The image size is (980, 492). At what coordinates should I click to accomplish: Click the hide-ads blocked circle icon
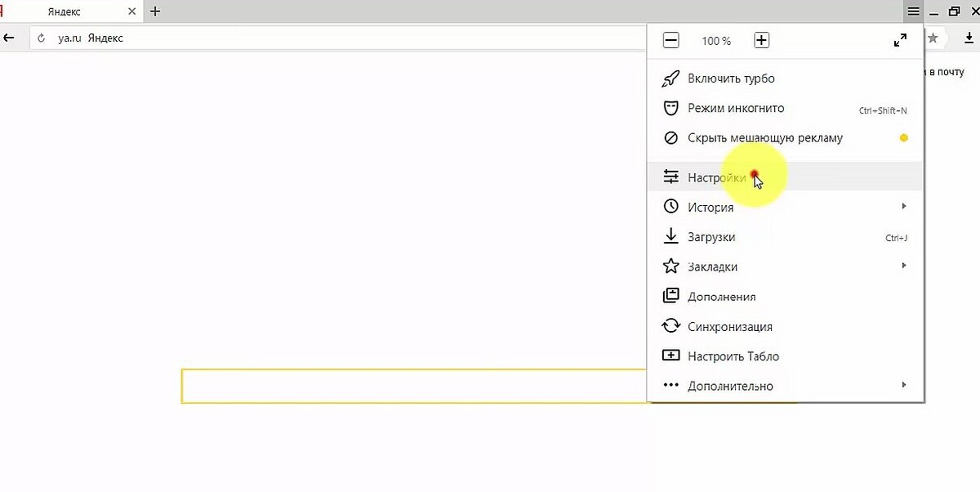[670, 138]
